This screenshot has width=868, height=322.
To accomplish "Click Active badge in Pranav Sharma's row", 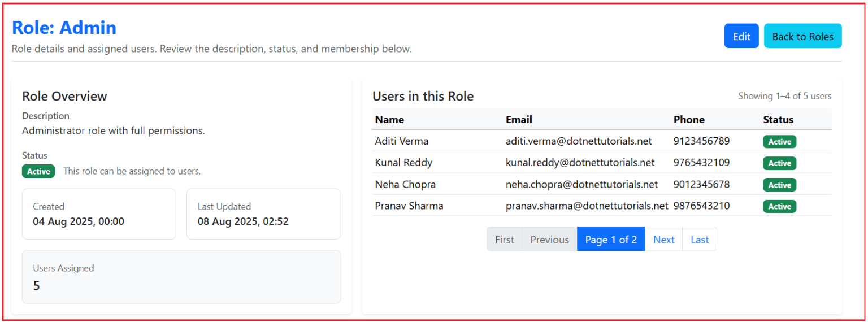I will 779,207.
